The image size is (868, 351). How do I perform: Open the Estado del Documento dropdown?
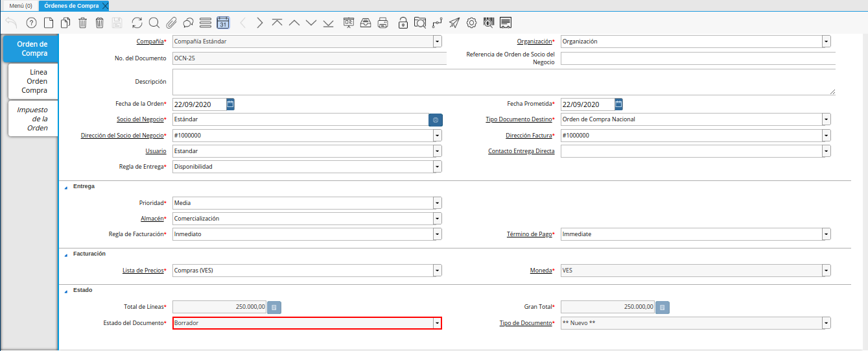coord(437,322)
